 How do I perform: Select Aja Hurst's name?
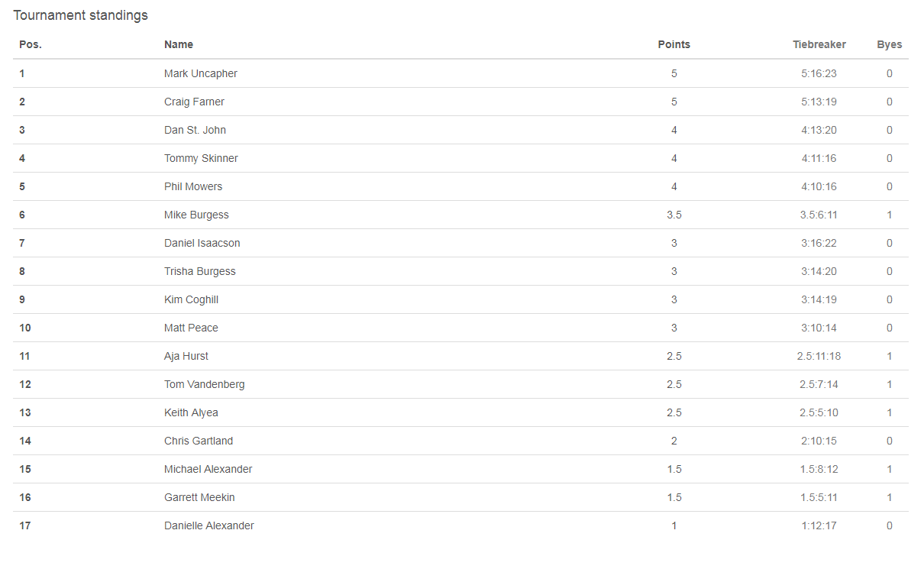pos(186,356)
